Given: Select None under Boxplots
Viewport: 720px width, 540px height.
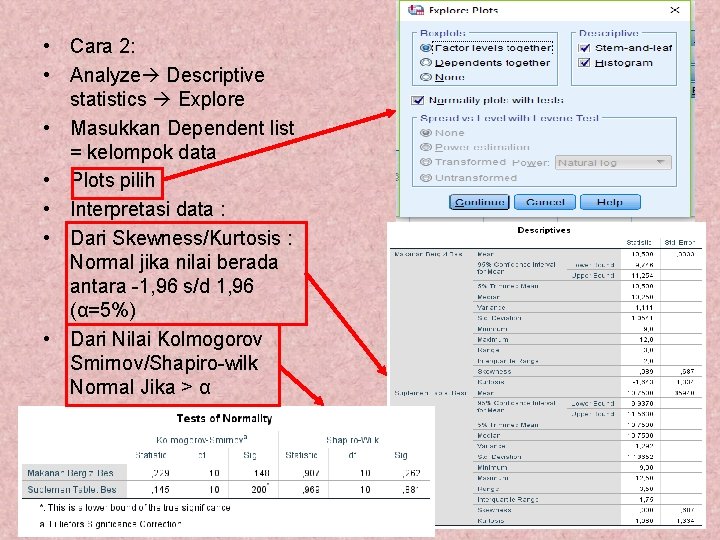Looking at the screenshot, I should [426, 77].
